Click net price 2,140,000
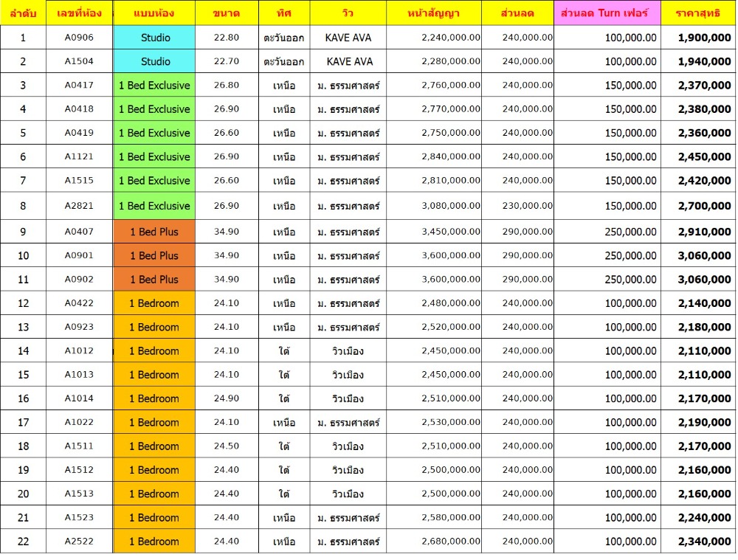 (704, 303)
